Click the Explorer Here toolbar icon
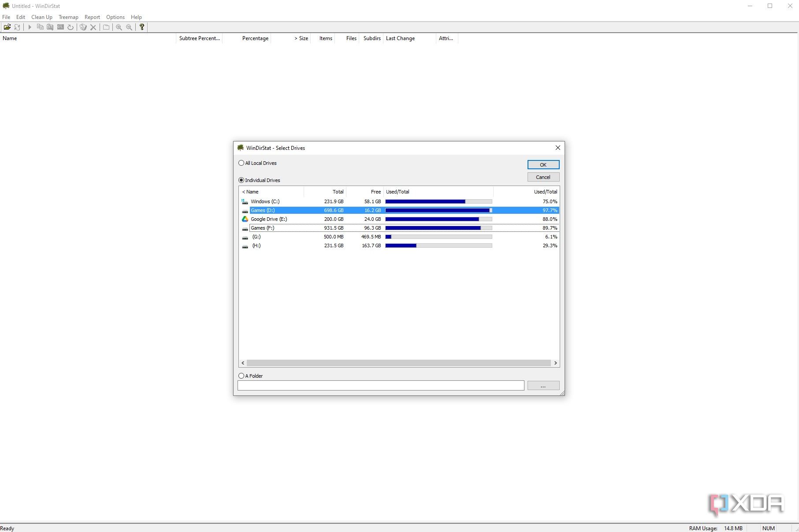The image size is (799, 532). click(50, 27)
